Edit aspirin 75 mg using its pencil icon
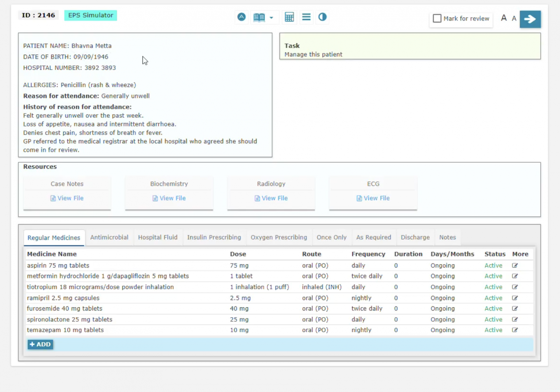560x392 pixels. [x=515, y=265]
